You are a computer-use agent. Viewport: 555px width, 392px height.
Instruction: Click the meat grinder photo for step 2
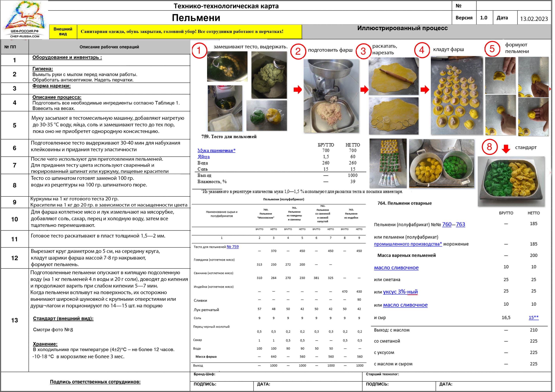pos(331,96)
